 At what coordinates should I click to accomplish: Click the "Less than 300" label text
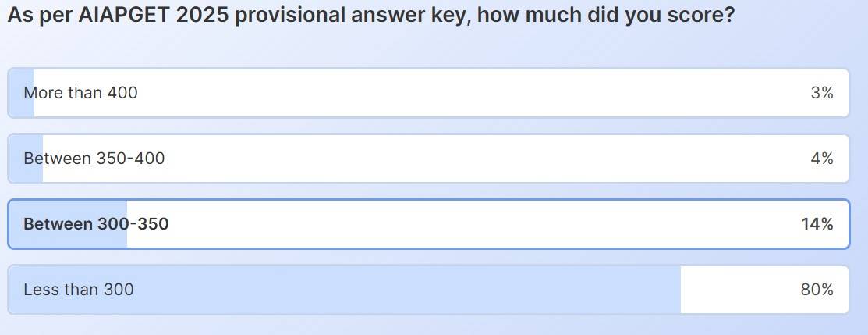coord(79,290)
